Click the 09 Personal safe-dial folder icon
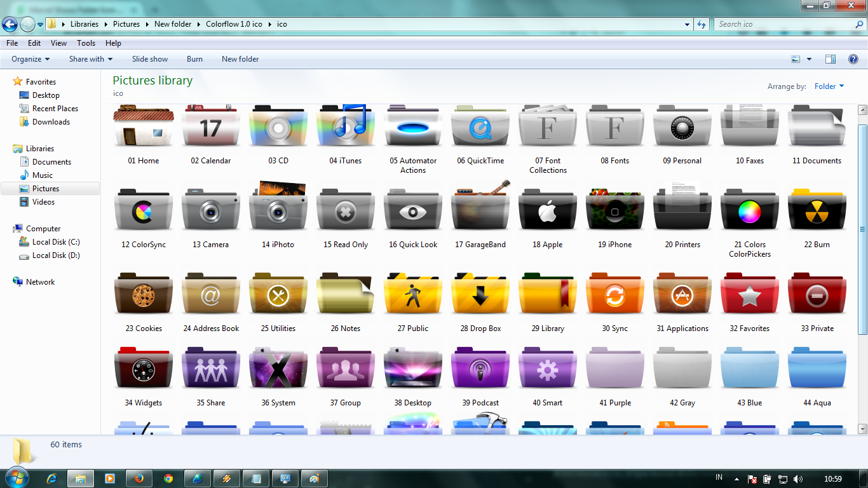Image resolution: width=868 pixels, height=488 pixels. point(682,127)
